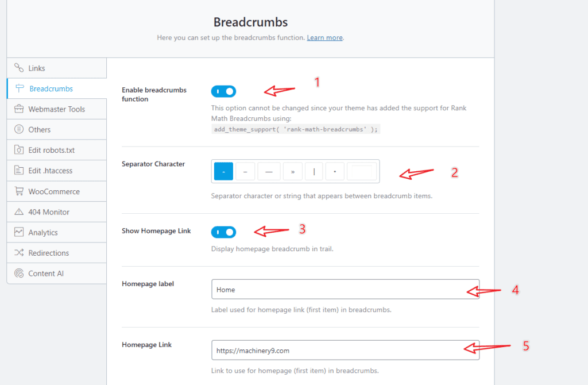Viewport: 588px width, 385px height.
Task: Toggle the Enable breadcrumbs function switch
Action: (x=223, y=91)
